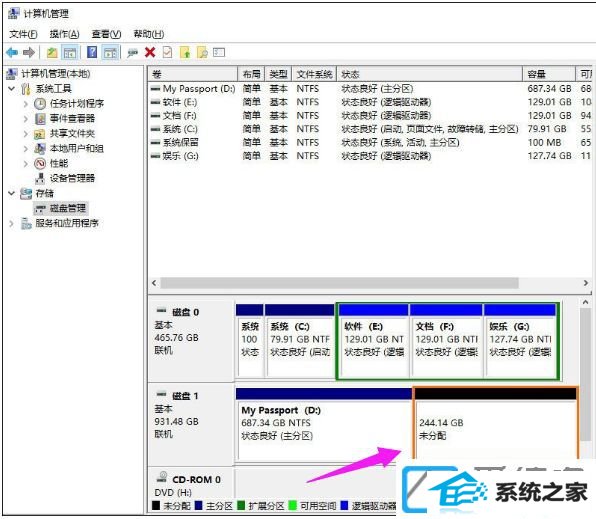This screenshot has height=519, width=596.
Task: Click the blue Help question mark icon
Action: click(92, 52)
